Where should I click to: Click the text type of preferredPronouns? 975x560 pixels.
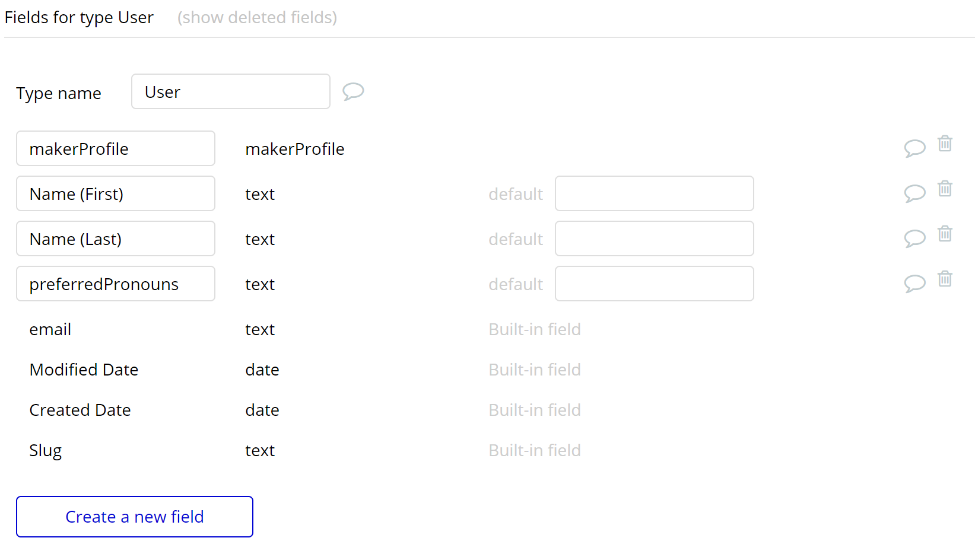(260, 285)
